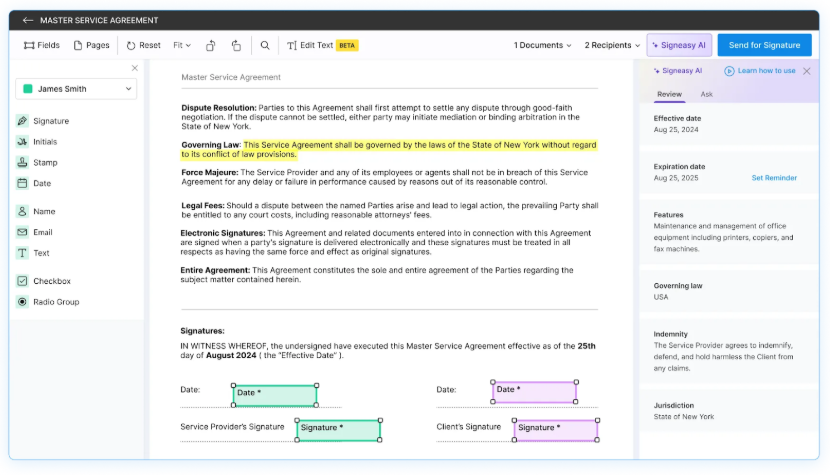
Task: Click the rotate left page icon
Action: (211, 45)
